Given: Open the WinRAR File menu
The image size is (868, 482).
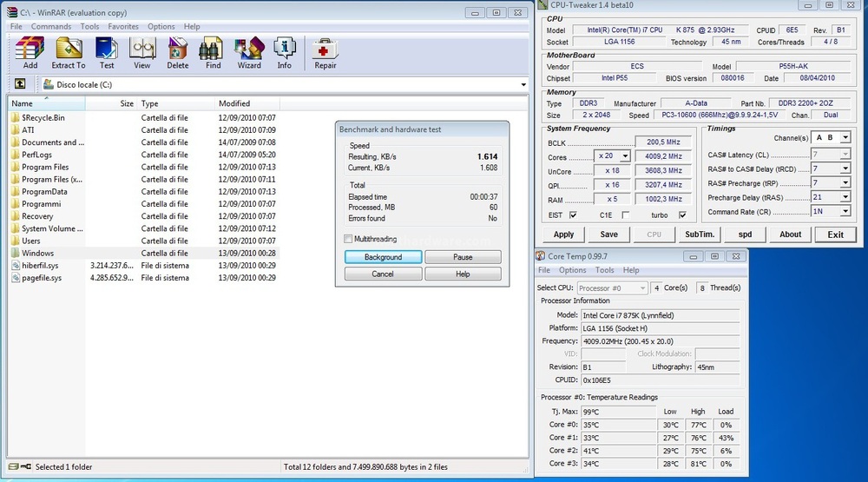Looking at the screenshot, I should click(16, 26).
